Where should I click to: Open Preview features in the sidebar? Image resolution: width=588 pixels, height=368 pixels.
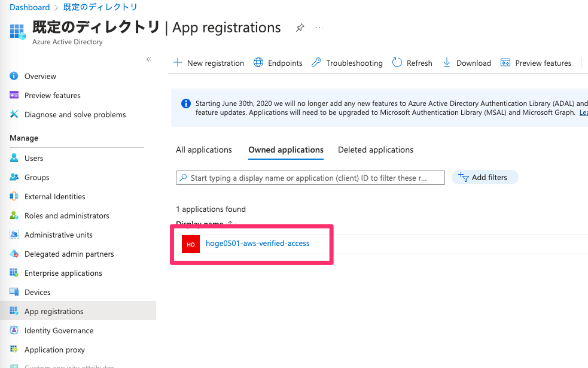(x=53, y=95)
